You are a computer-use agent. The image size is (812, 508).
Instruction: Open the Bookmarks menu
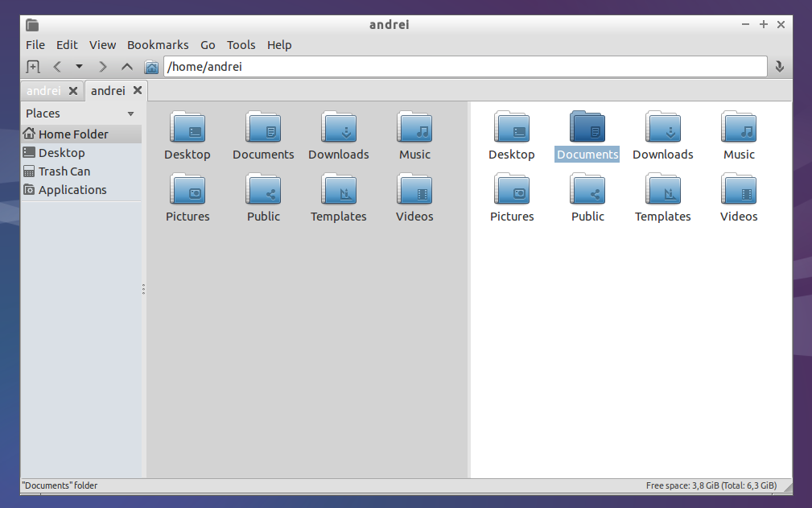tap(158, 45)
